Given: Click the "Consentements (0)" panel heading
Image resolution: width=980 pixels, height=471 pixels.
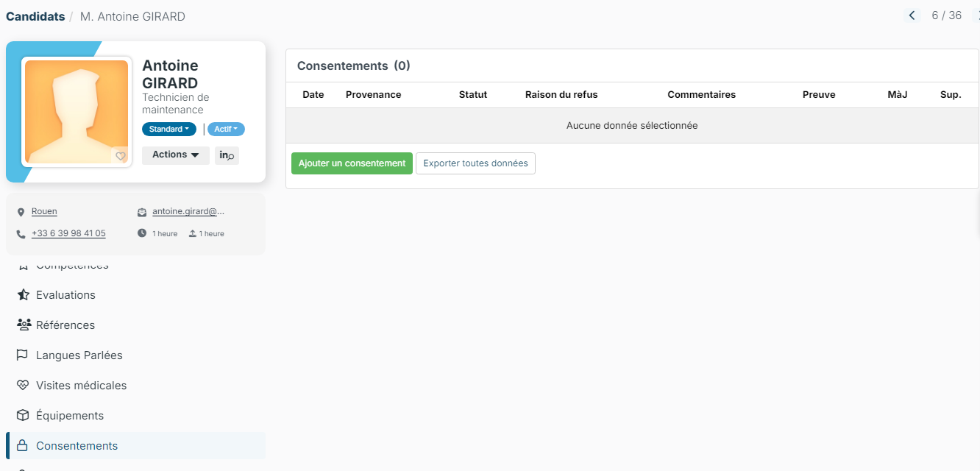Looking at the screenshot, I should 354,66.
